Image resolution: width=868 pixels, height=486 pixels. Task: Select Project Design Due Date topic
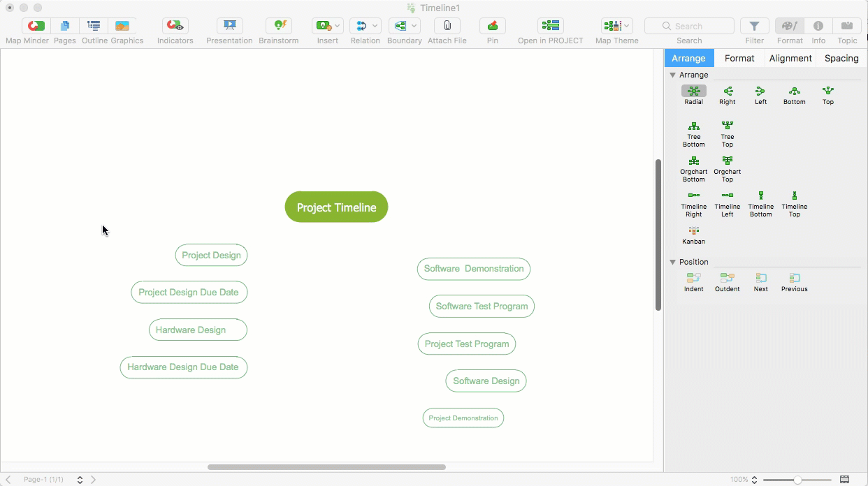pyautogui.click(x=189, y=292)
